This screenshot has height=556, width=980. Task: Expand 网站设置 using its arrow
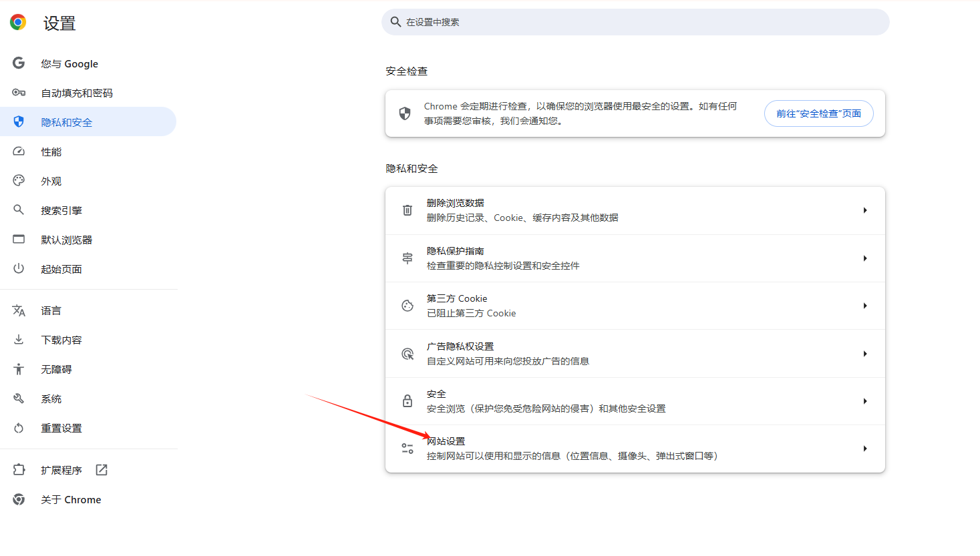[865, 449]
